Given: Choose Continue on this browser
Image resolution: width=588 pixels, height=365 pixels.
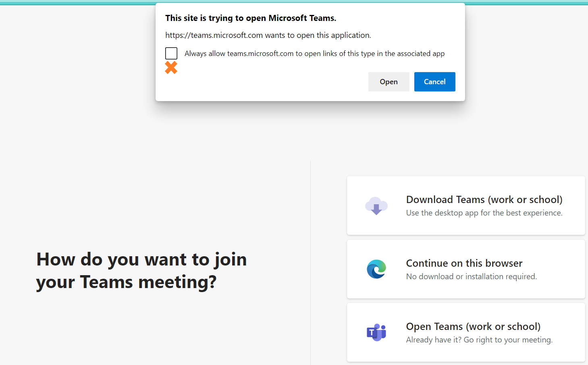Looking at the screenshot, I should pyautogui.click(x=466, y=269).
